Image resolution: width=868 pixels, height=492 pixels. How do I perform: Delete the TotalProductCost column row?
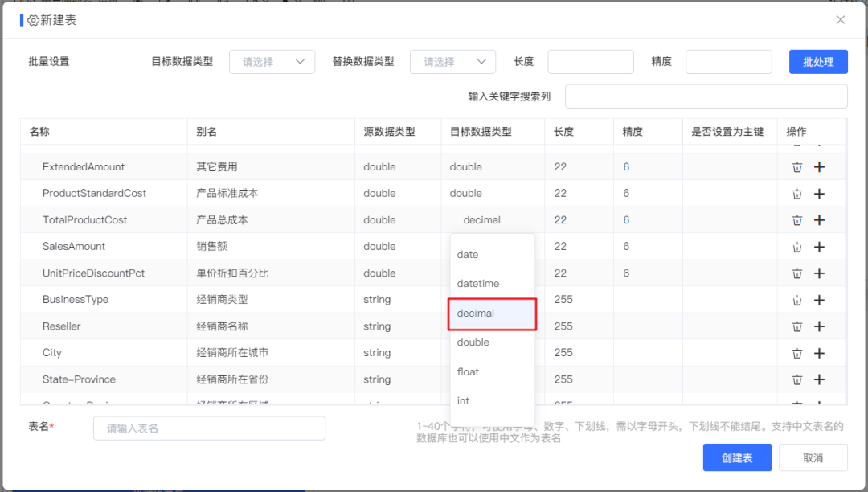pos(796,219)
